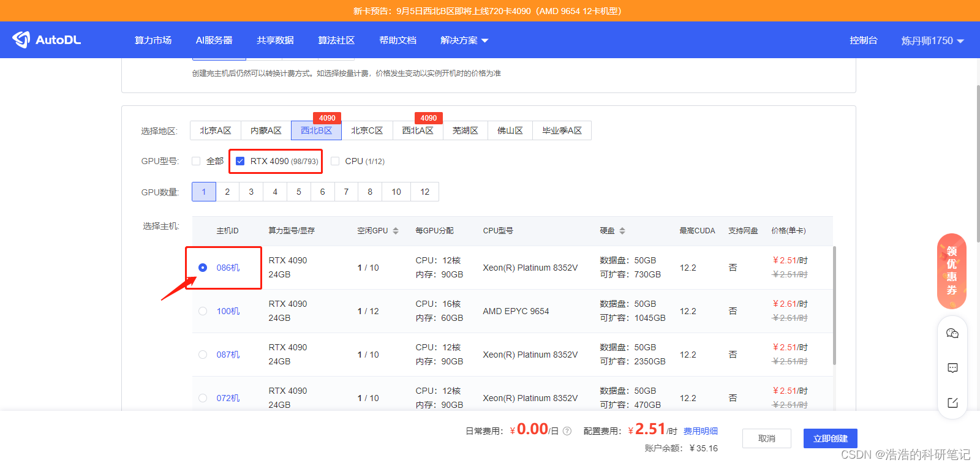
Task: Select the 西北B区 region tab
Action: pos(316,130)
